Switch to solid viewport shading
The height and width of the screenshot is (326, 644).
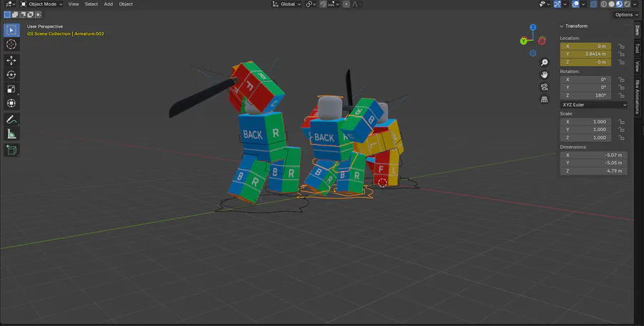612,4
